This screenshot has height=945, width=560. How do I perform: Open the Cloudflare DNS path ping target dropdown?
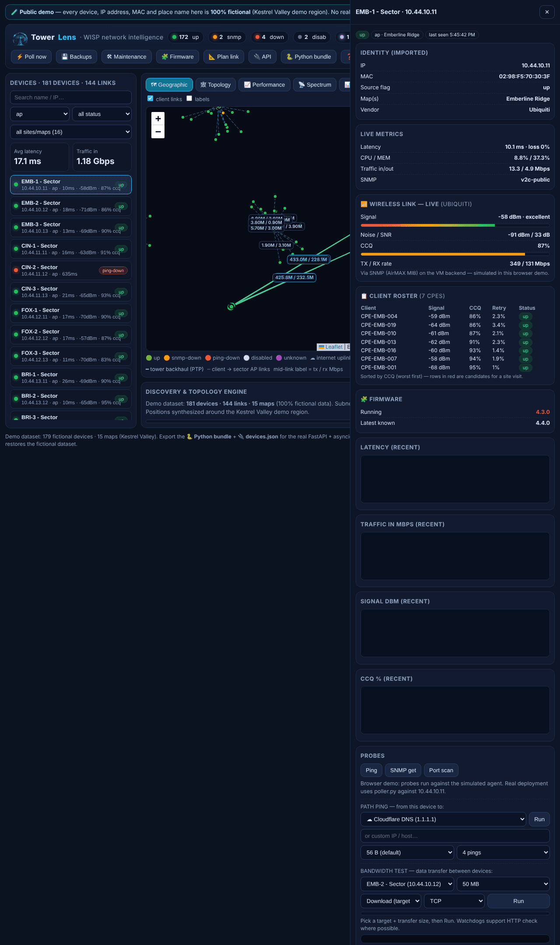pos(443,819)
